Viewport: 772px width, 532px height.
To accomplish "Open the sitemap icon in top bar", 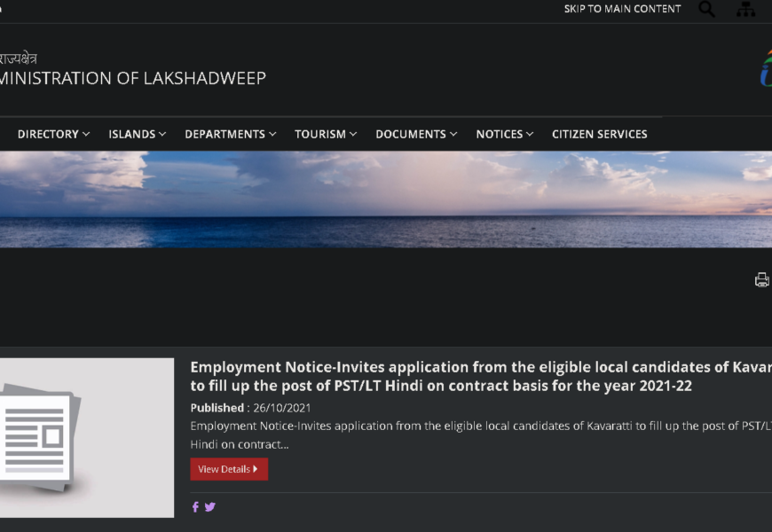I will point(745,9).
